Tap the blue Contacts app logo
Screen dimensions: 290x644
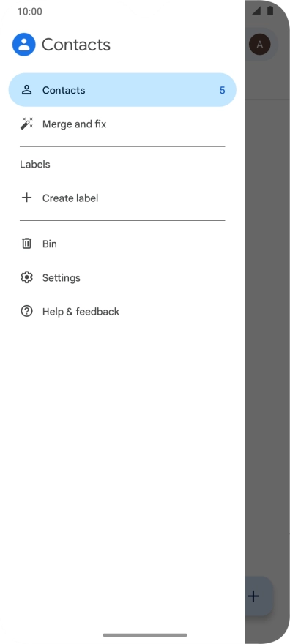[24, 45]
